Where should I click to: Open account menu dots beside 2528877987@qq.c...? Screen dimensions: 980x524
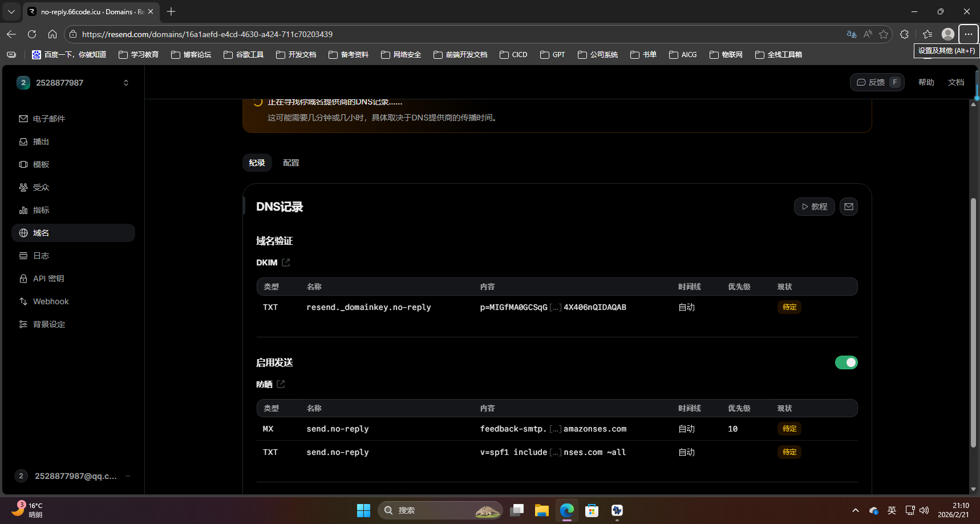128,476
